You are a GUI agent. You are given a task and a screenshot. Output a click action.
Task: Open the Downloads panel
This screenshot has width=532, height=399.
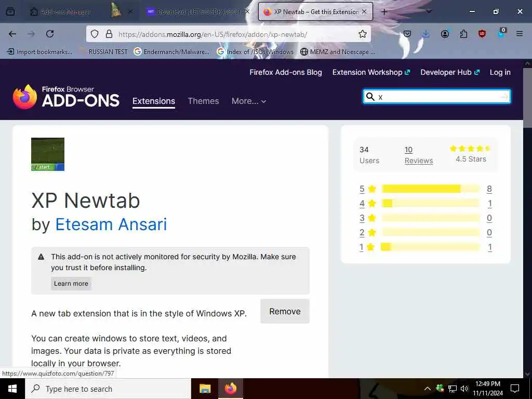pos(426,34)
